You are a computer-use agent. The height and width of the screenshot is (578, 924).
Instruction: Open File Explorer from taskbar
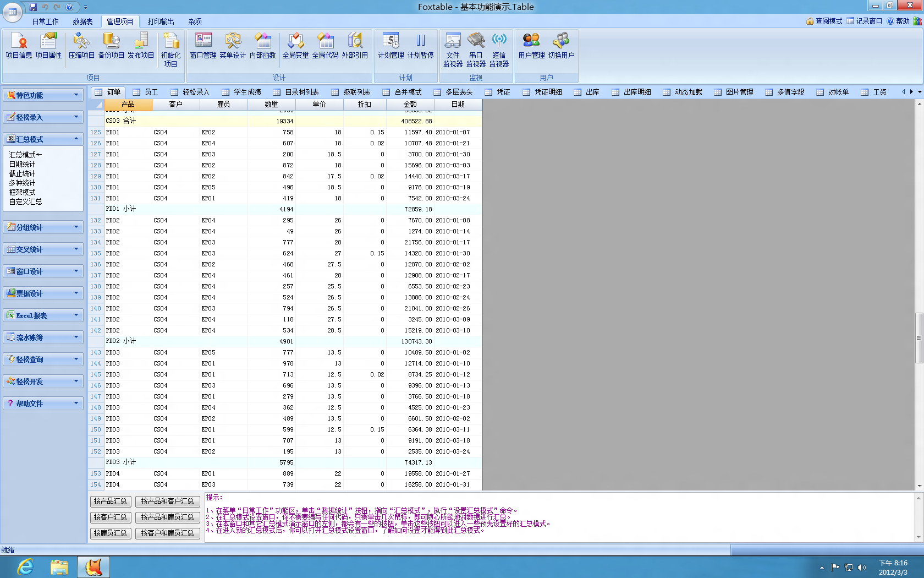coord(59,567)
